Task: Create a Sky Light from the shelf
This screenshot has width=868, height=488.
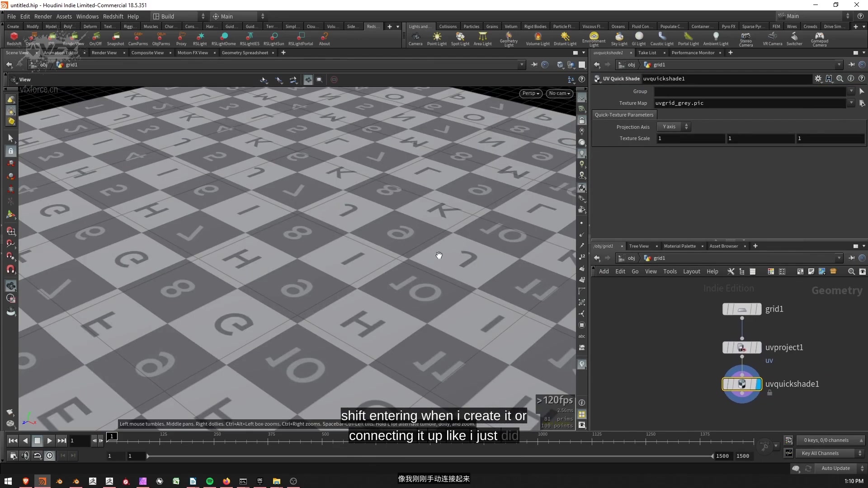Action: point(619,38)
